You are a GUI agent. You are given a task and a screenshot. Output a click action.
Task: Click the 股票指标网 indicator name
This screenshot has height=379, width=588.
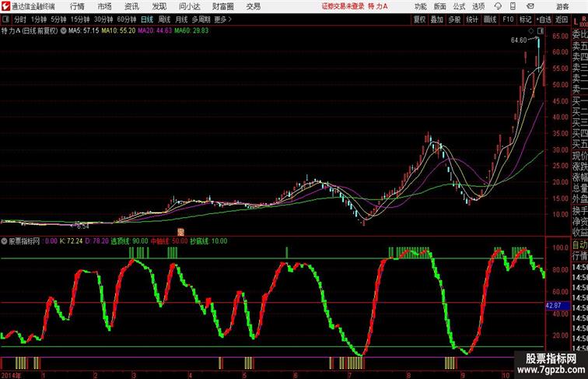pyautogui.click(x=24, y=241)
